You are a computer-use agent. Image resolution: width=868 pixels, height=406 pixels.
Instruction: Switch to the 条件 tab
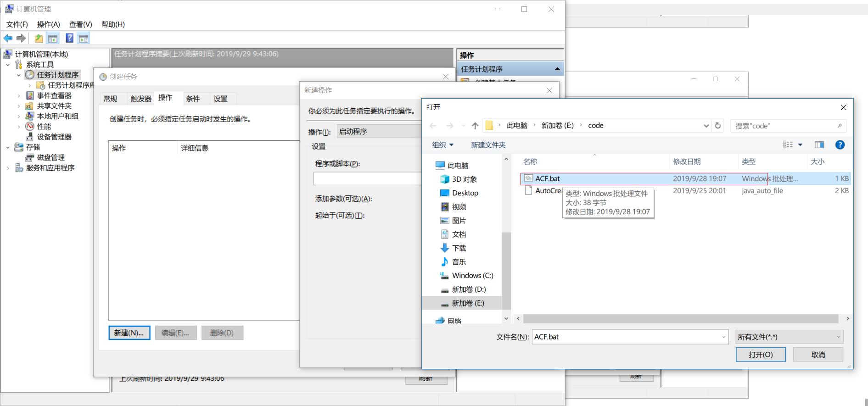193,99
